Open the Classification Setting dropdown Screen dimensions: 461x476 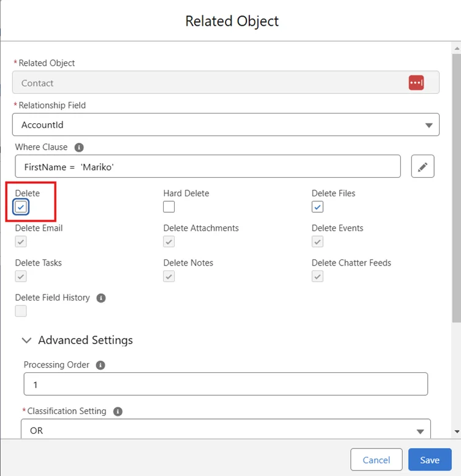[x=226, y=430]
